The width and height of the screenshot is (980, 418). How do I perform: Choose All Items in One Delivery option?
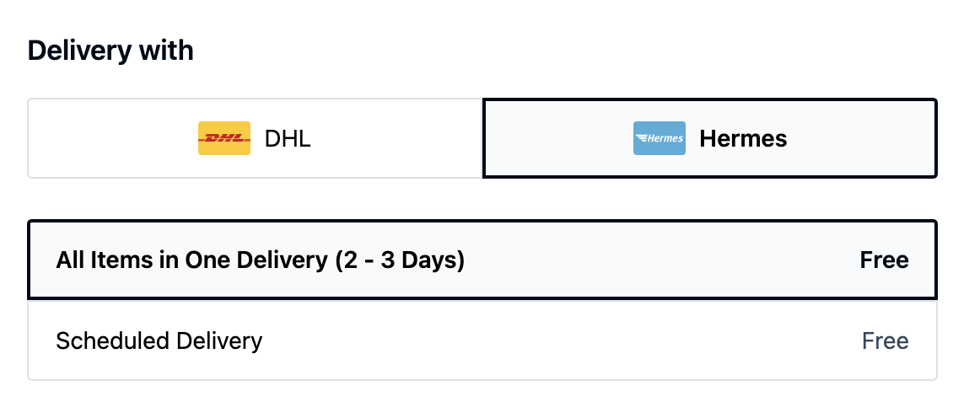tap(482, 260)
